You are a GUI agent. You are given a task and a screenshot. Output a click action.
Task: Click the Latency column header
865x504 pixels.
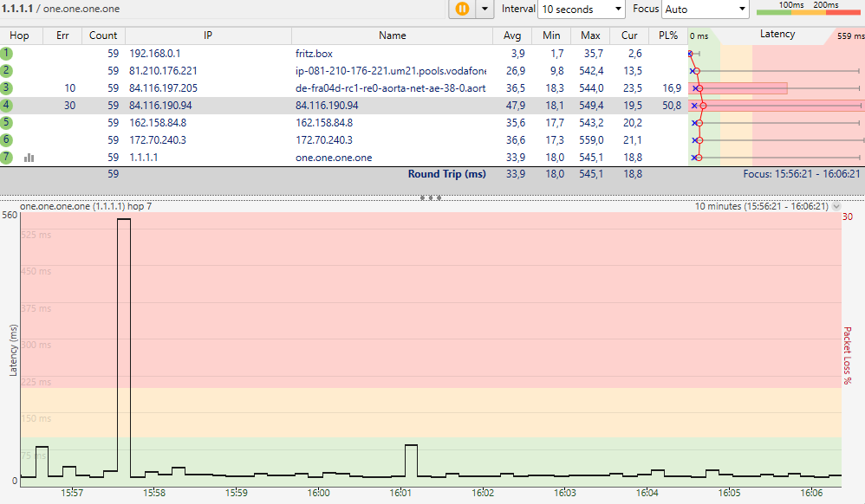(x=777, y=34)
